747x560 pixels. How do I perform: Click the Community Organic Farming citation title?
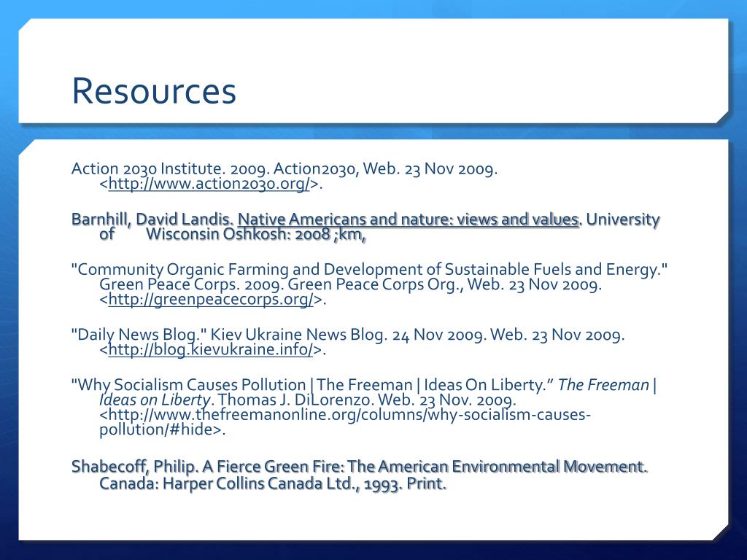369,270
